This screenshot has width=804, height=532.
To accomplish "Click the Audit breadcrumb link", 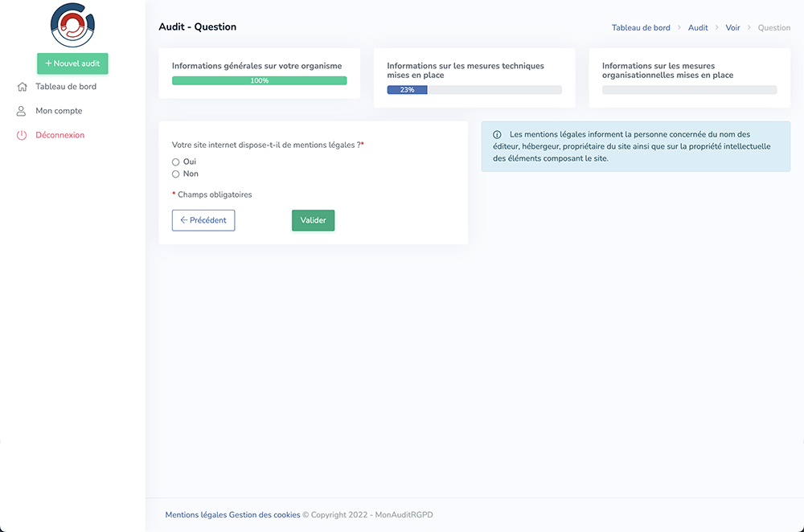I will point(698,27).
